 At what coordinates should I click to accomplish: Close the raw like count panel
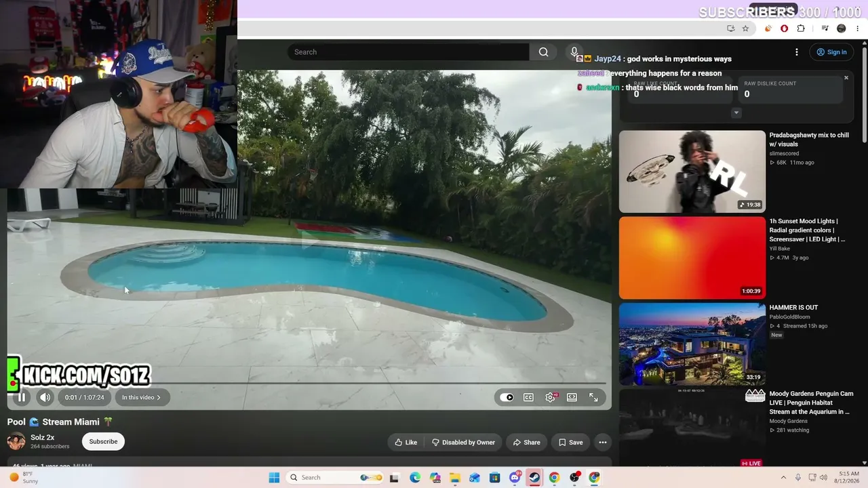[846, 78]
